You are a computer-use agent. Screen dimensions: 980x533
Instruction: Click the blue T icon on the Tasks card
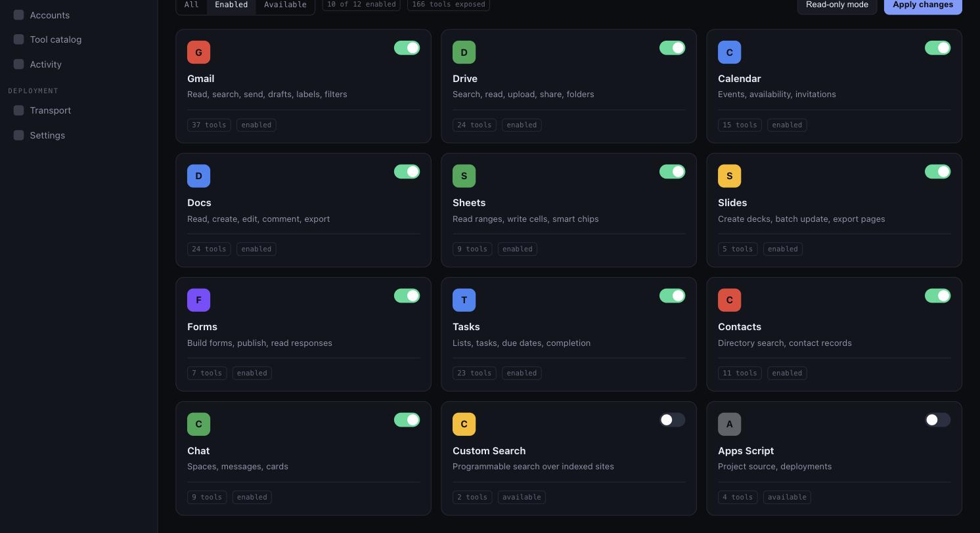point(464,300)
